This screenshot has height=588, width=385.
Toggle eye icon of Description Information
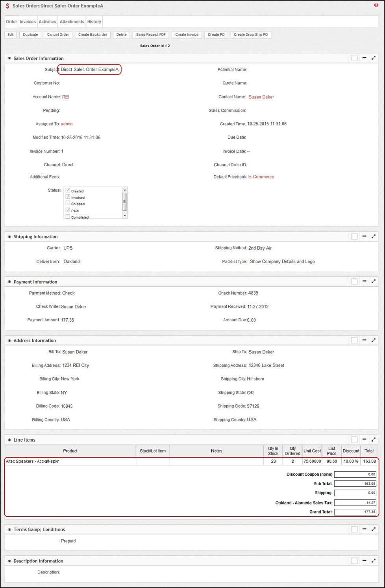point(9,561)
